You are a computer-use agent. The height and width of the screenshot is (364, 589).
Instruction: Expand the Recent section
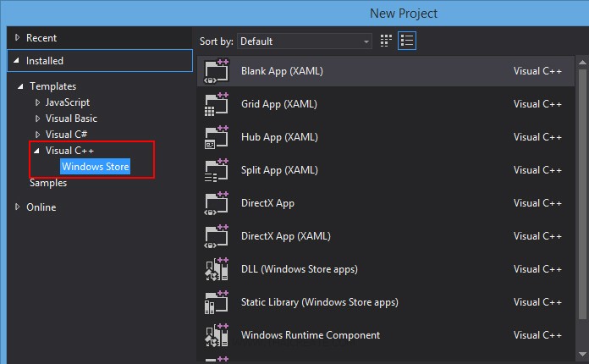click(x=18, y=38)
